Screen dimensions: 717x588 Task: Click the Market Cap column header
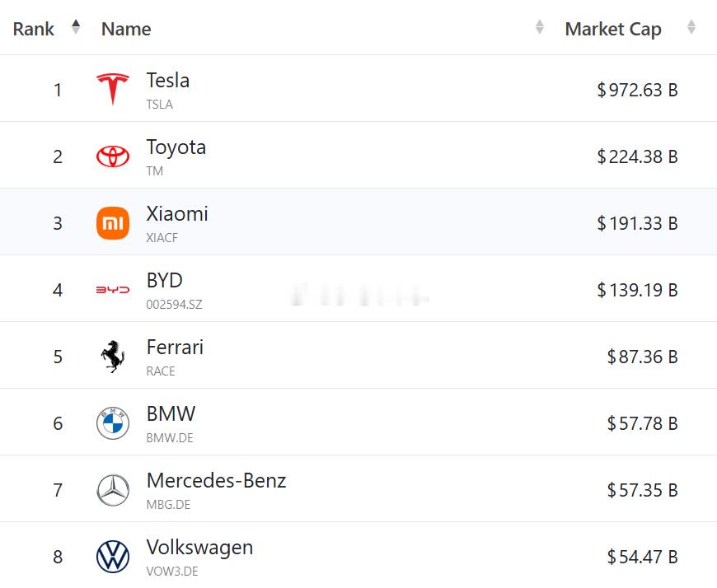point(613,30)
